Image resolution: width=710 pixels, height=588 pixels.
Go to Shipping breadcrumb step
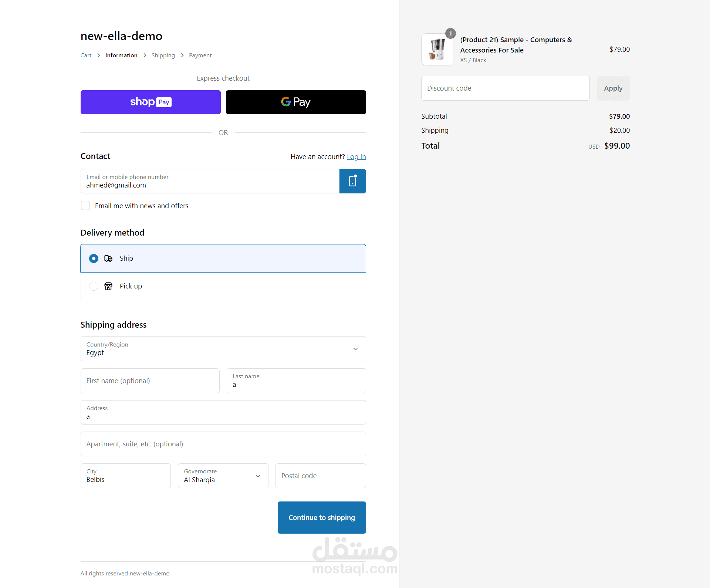click(163, 55)
